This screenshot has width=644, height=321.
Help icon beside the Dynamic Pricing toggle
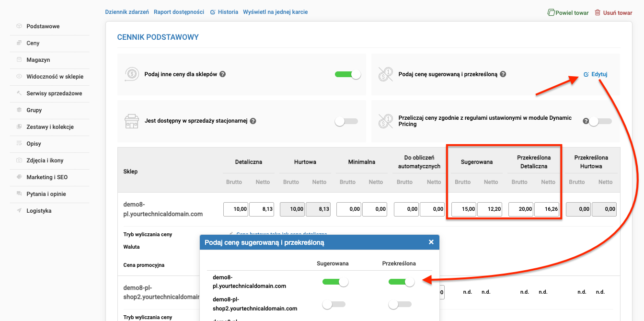tap(586, 121)
